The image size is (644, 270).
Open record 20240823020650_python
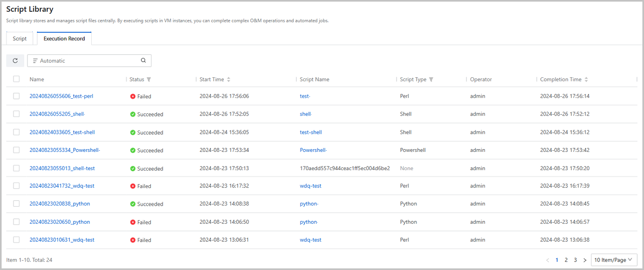tap(60, 222)
